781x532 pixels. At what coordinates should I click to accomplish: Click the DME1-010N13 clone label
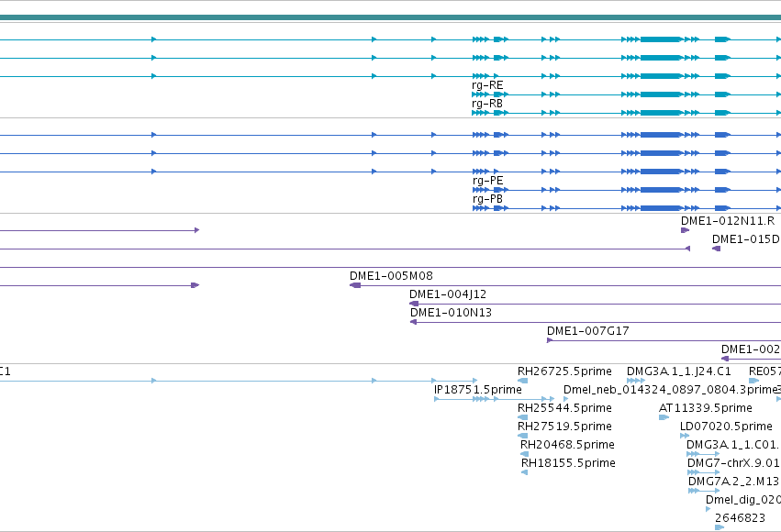coord(451,313)
